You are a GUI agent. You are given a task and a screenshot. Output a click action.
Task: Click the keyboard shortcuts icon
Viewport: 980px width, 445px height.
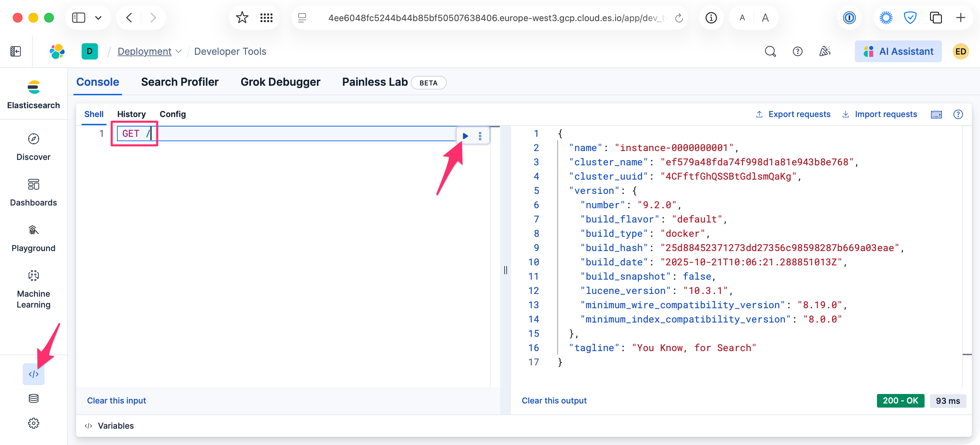point(936,114)
